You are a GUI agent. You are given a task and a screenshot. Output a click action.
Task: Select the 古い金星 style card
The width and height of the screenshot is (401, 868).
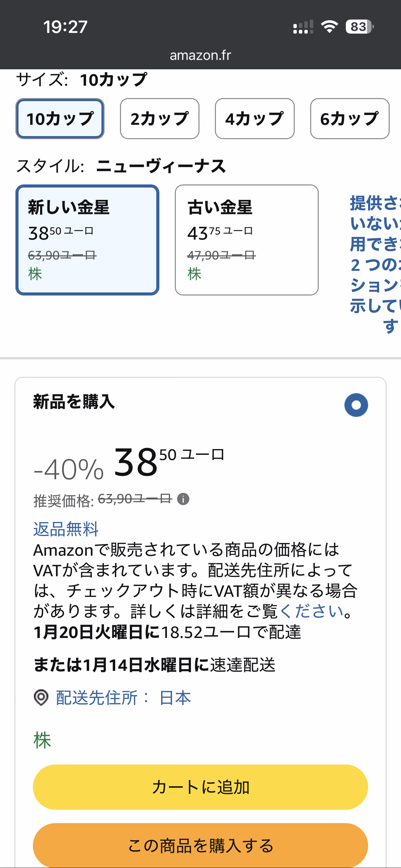pyautogui.click(x=247, y=240)
